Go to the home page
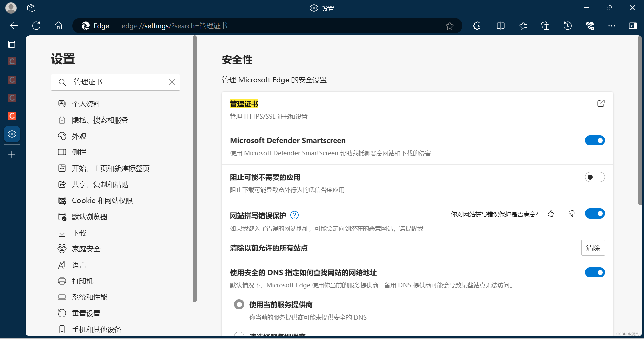The height and width of the screenshot is (339, 644). point(58,26)
